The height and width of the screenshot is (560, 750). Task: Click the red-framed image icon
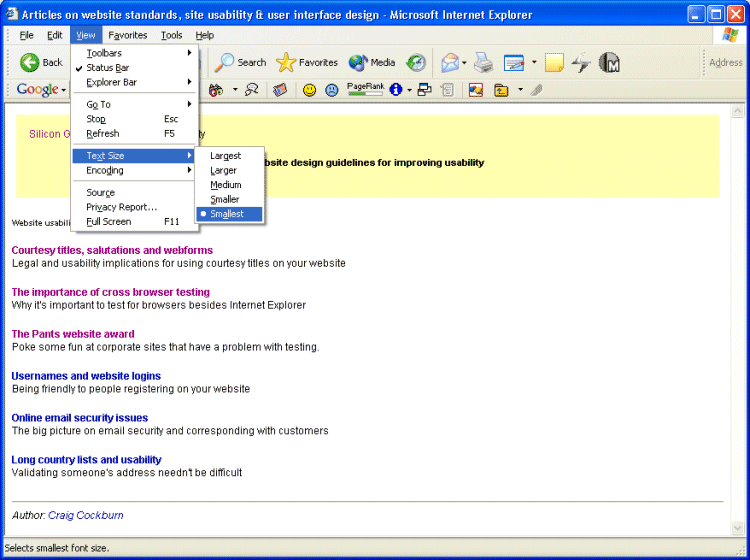point(475,90)
